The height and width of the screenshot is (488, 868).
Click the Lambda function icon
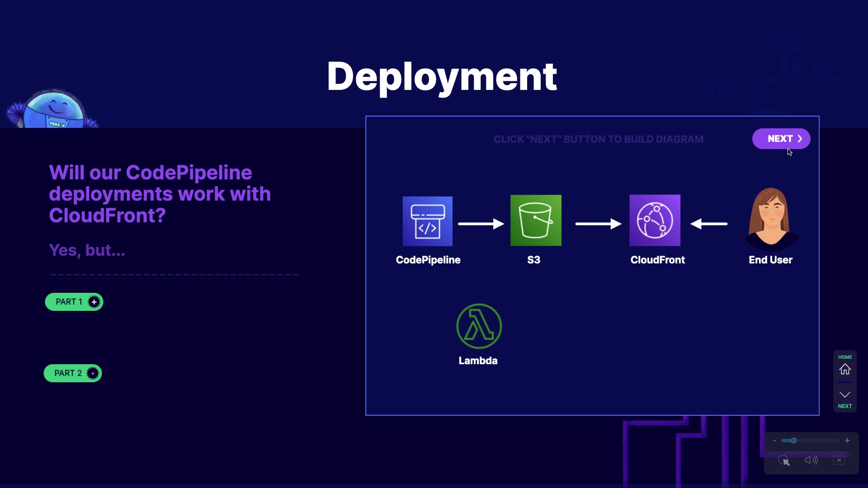point(479,326)
